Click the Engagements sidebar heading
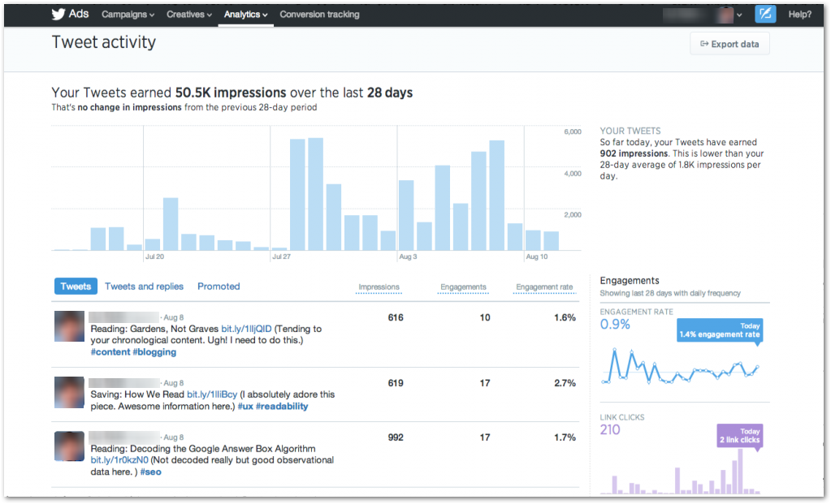 pos(630,281)
